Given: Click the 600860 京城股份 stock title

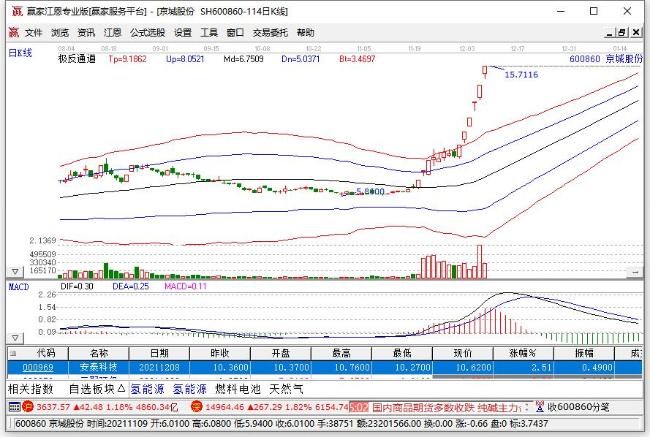Looking at the screenshot, I should pyautogui.click(x=606, y=59).
